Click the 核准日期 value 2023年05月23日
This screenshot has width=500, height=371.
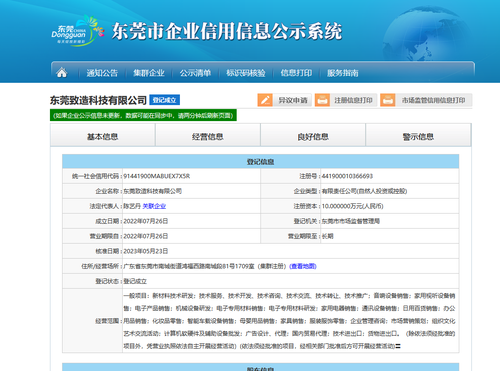pyautogui.click(x=146, y=251)
